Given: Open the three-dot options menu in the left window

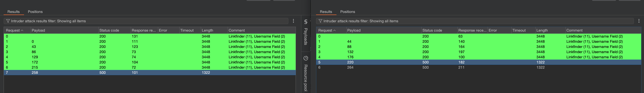Looking at the screenshot, I should (293, 21).
